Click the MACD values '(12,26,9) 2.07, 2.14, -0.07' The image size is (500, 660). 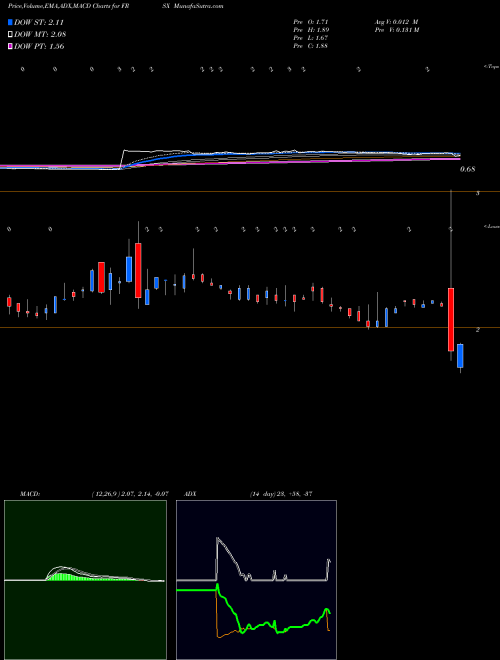(130, 493)
